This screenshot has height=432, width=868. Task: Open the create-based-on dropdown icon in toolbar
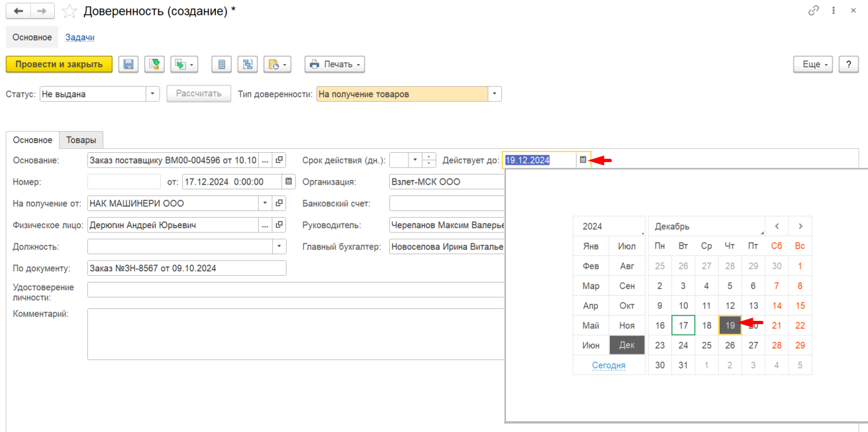[184, 64]
